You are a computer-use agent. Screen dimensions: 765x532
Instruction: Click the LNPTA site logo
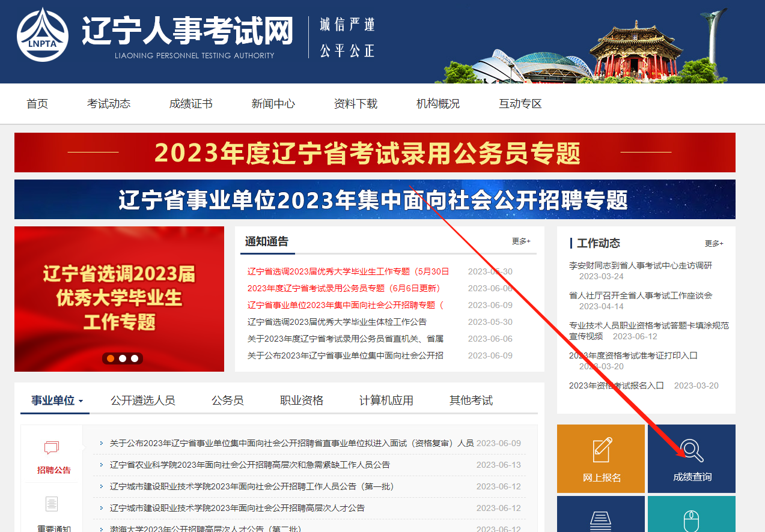[42, 35]
